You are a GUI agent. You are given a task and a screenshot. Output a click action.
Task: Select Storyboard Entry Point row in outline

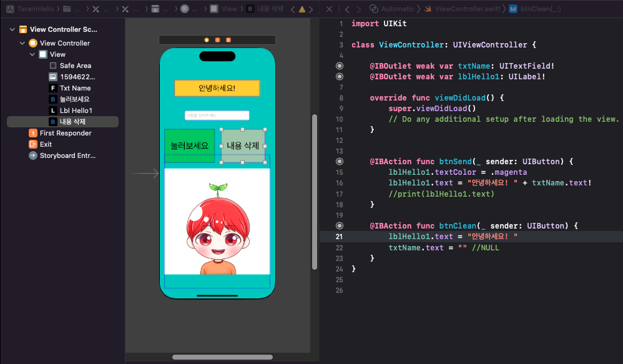(63, 155)
